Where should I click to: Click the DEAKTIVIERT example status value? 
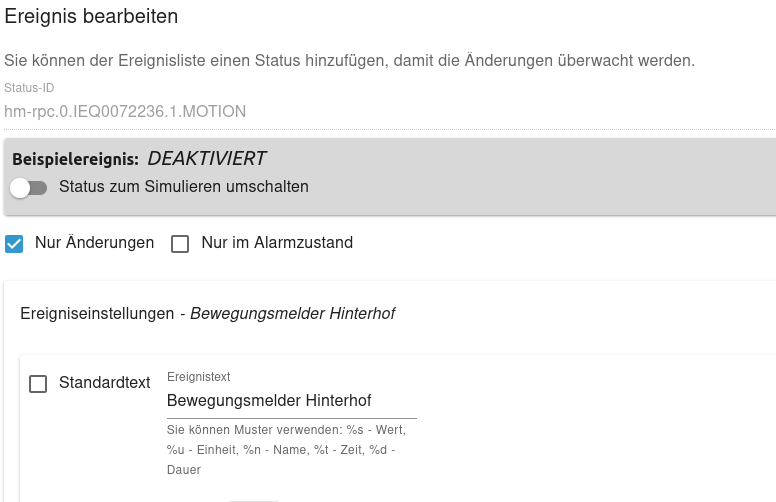(x=207, y=158)
